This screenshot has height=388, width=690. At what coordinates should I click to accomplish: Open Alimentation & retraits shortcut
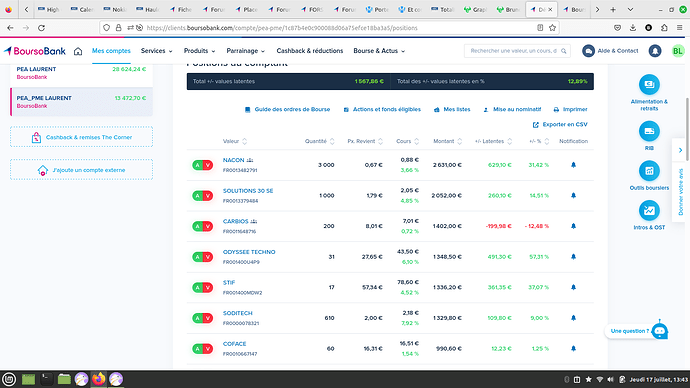649,85
